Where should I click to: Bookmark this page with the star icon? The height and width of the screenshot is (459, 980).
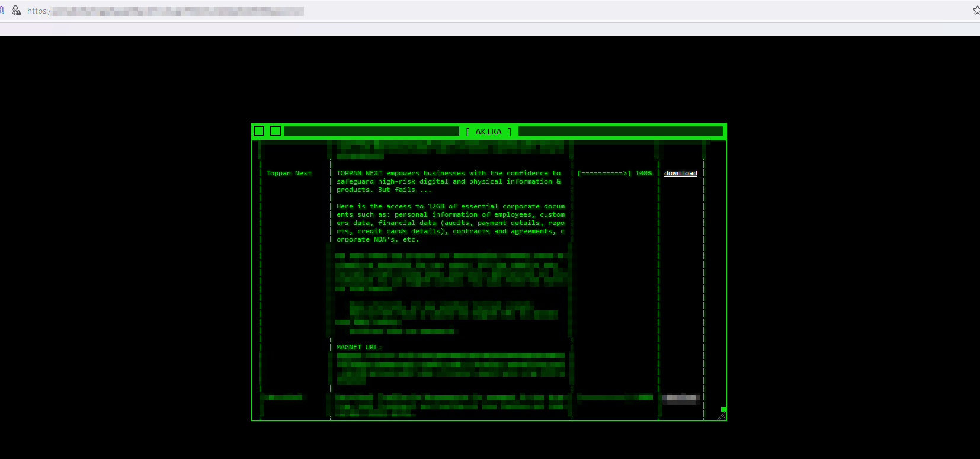976,10
